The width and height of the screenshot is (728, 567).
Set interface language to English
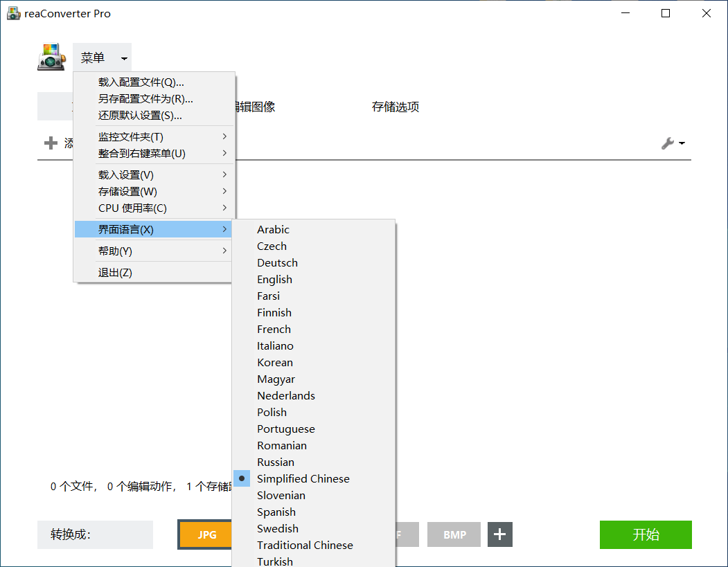314,279
